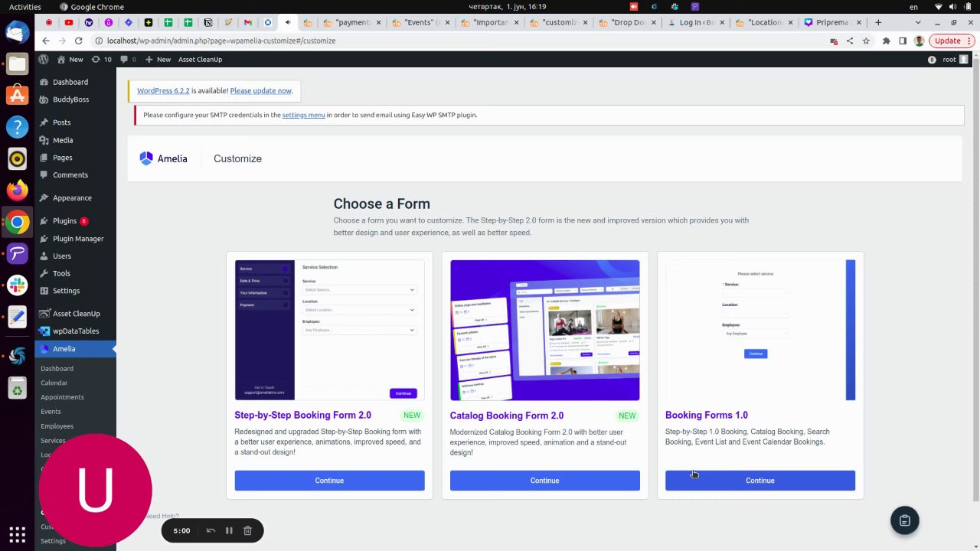Select the Amelia sidebar menu
980x551 pixels.
pyautogui.click(x=75, y=349)
